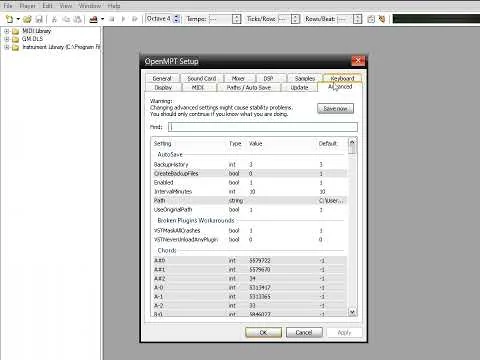Click the Rows/Beat spinner arrows
Viewport: 480px width, 360px height.
pos(357,19)
